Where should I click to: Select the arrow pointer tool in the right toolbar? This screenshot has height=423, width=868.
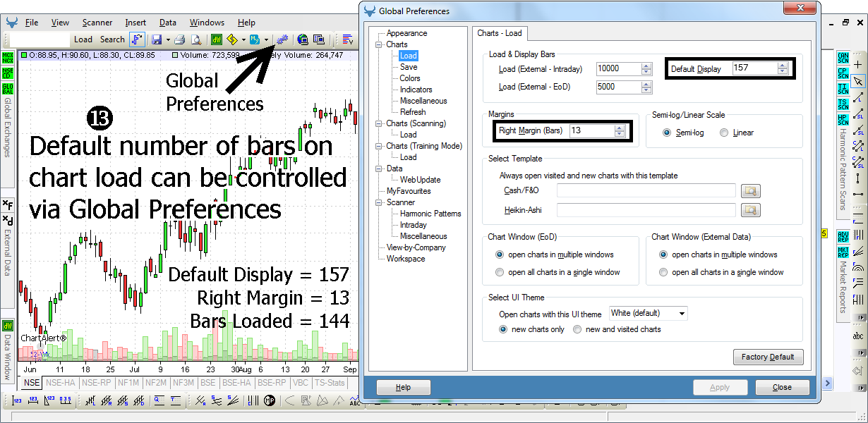pos(858,81)
